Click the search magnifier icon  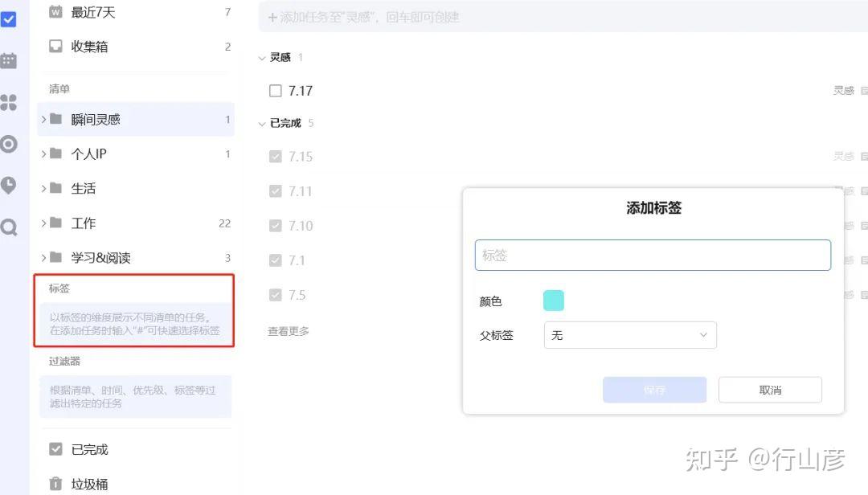coord(8,227)
